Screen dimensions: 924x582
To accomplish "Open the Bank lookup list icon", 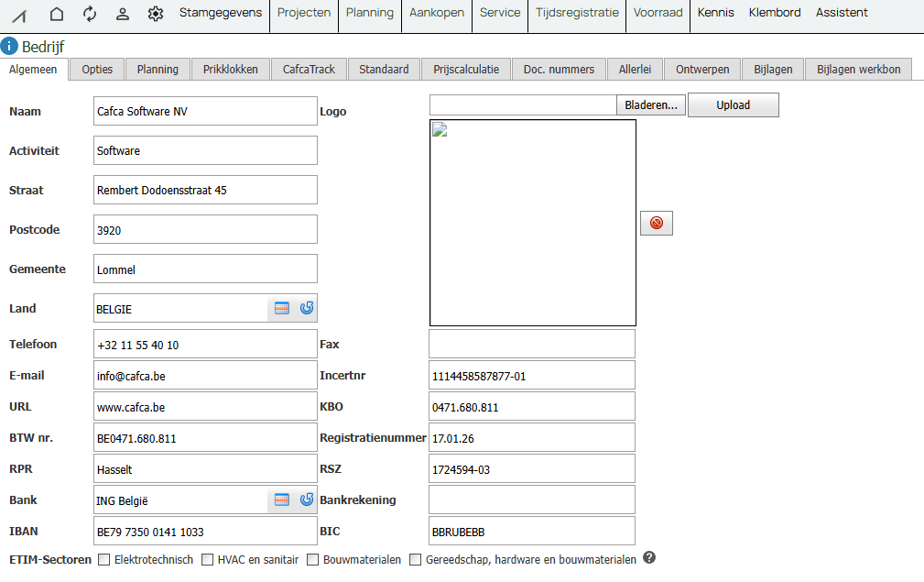I will coord(282,500).
